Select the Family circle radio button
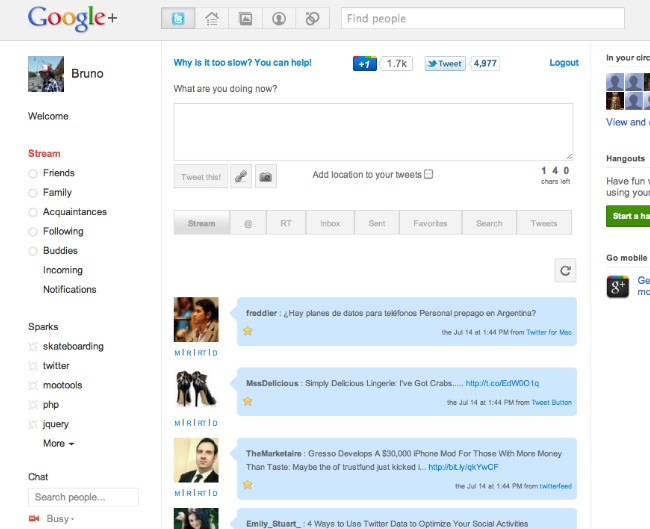This screenshot has width=650, height=529. [33, 193]
